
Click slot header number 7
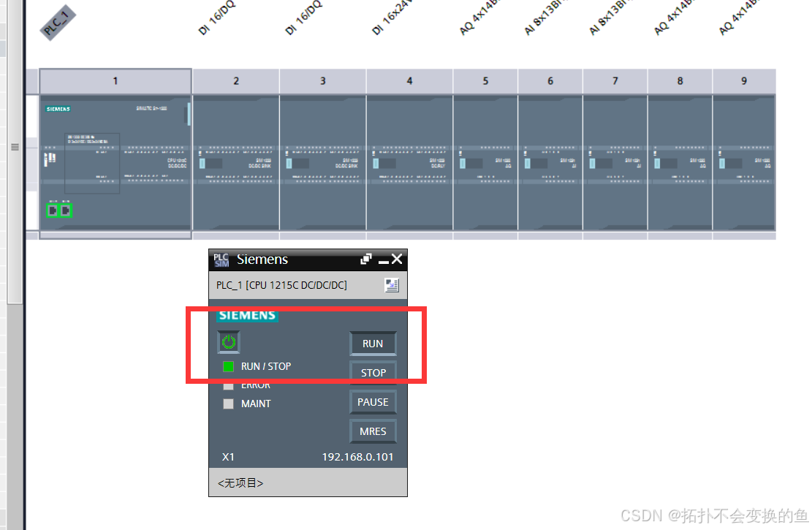click(x=615, y=81)
